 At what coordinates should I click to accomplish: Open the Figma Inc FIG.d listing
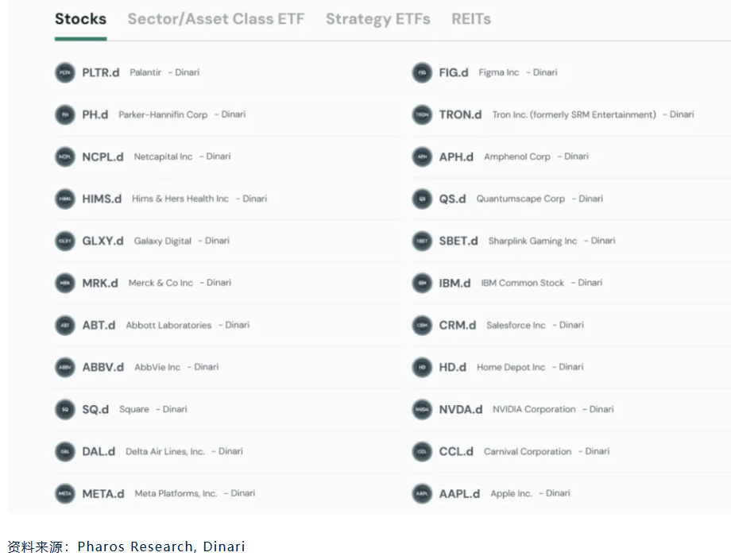(x=454, y=73)
